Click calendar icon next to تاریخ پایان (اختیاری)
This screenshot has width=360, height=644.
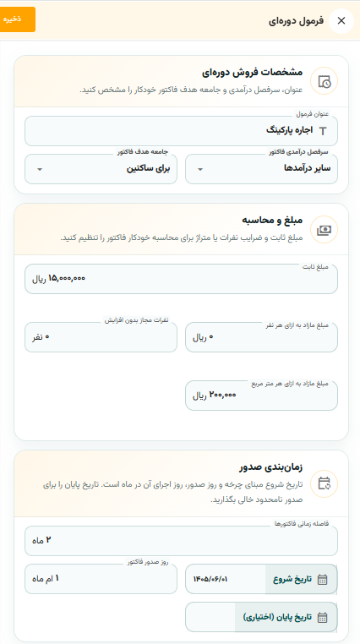point(323,617)
